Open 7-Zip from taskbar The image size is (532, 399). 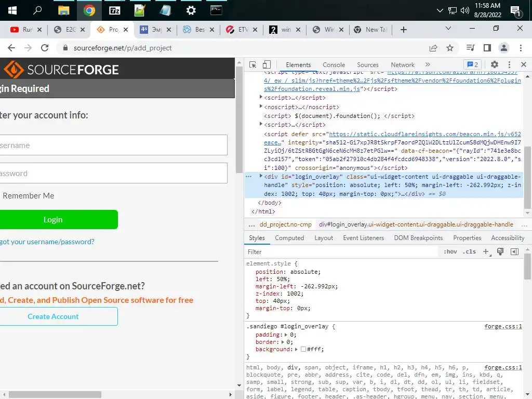pyautogui.click(x=115, y=10)
